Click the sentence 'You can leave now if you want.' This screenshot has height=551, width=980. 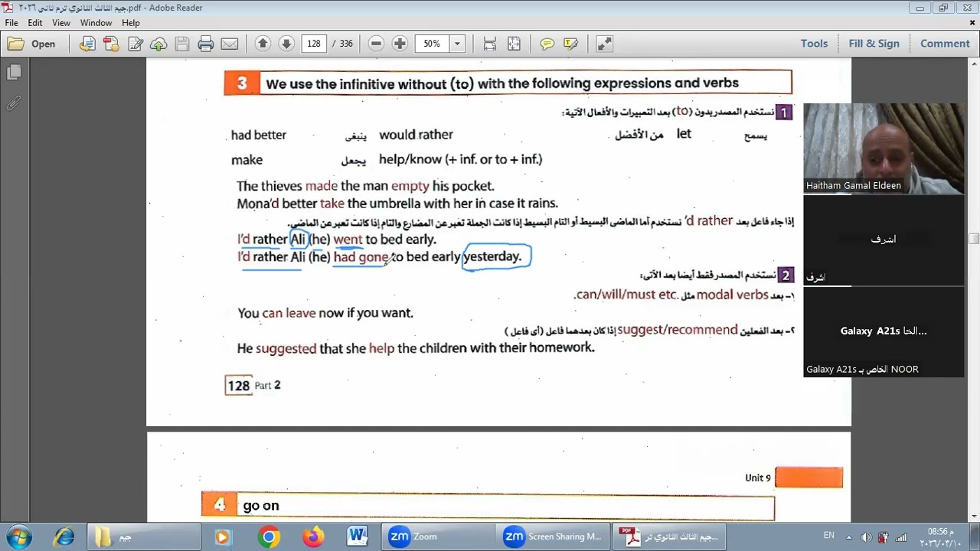(325, 313)
